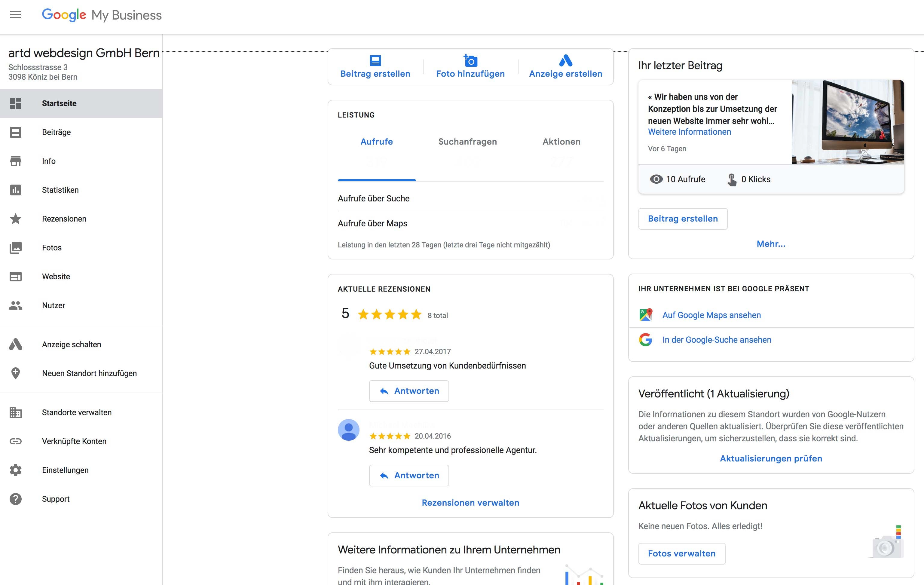
Task: Open Rezensionen in the sidebar
Action: tap(81, 219)
